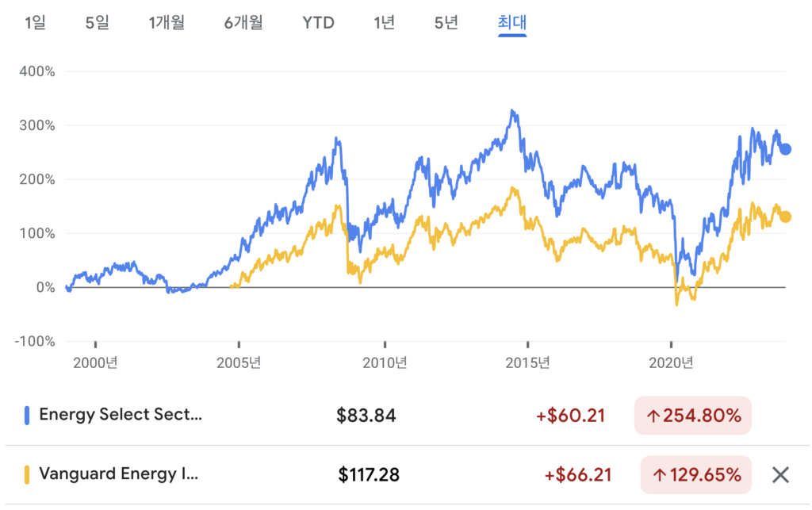
Task: Click the yellow endpoint dot on the chart
Action: [785, 217]
